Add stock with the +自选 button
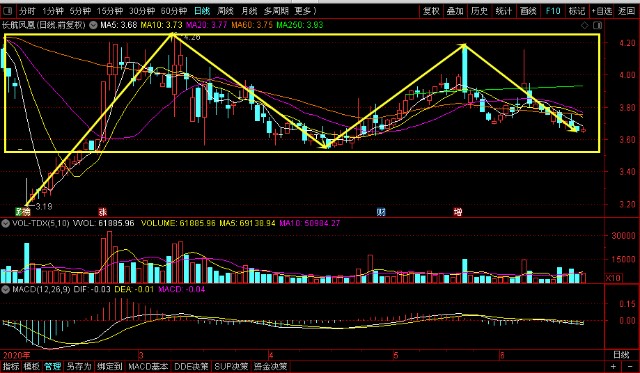Screen dimensions: 640x373 coord(602,11)
